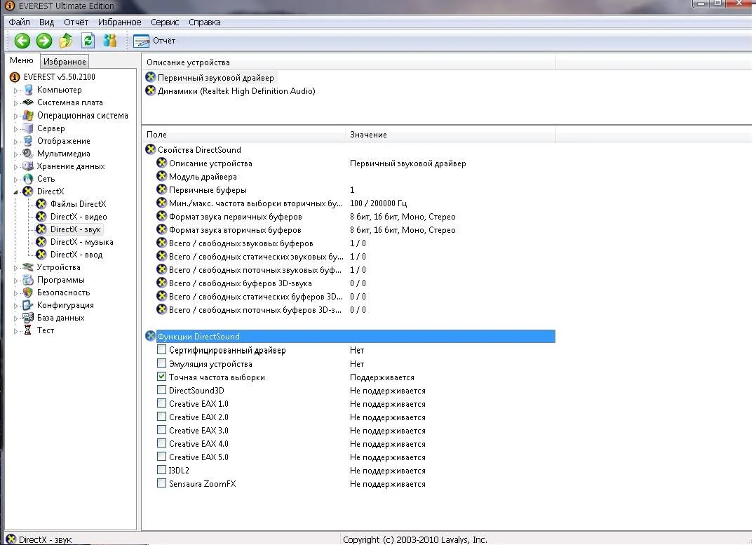The width and height of the screenshot is (756, 545).
Task: Select the Конфигурация icon in tree
Action: (29, 305)
